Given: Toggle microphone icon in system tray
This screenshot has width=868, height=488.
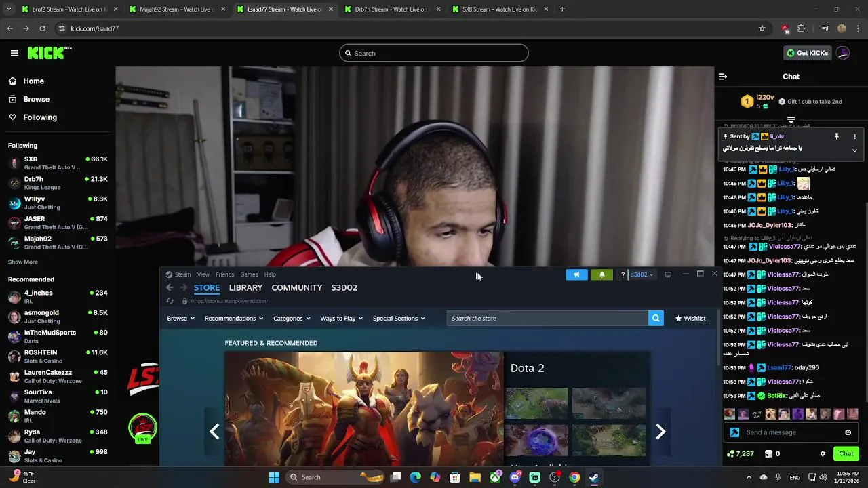Looking at the screenshot, I should (778, 477).
